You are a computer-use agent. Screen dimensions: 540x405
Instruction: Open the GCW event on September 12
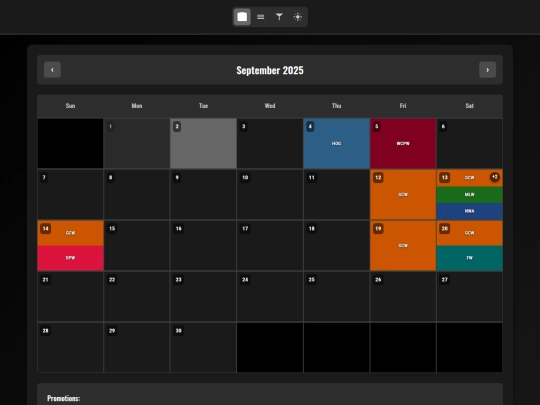pyautogui.click(x=403, y=195)
